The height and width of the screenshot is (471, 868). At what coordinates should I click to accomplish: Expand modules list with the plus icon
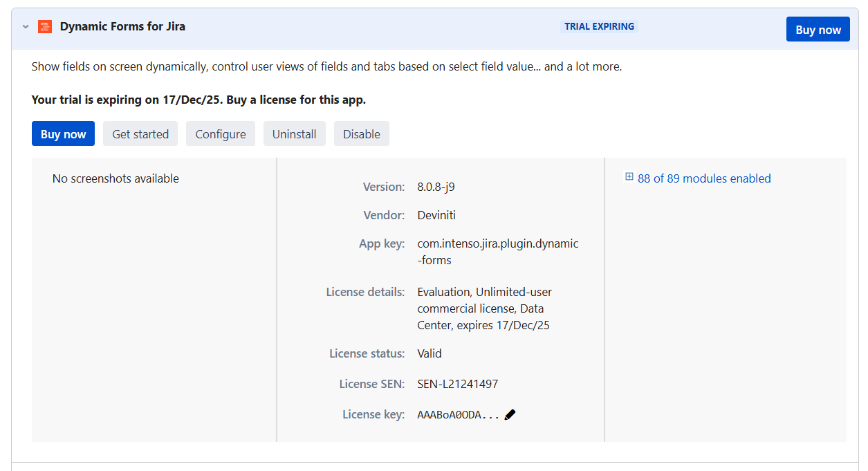pos(629,177)
